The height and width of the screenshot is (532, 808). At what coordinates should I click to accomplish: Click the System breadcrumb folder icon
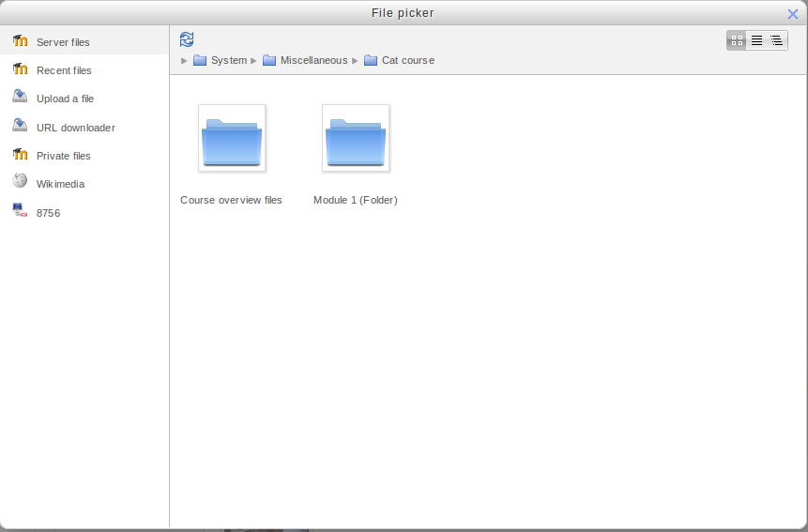point(200,60)
